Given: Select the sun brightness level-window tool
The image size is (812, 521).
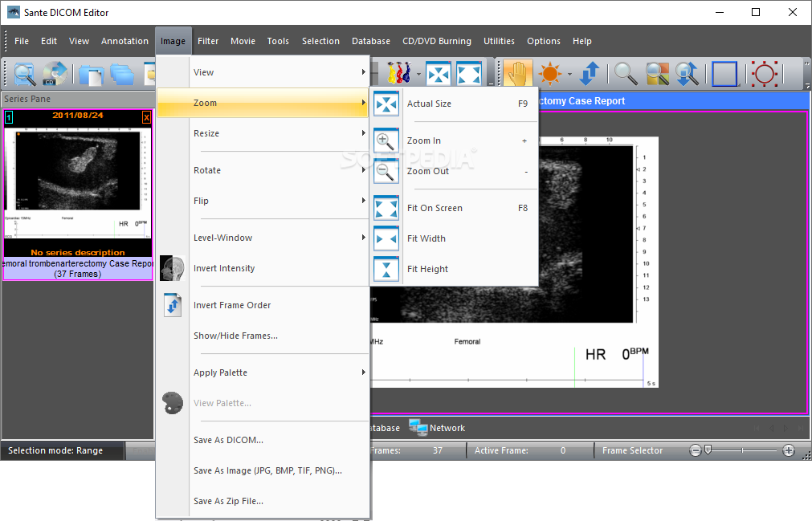Looking at the screenshot, I should pyautogui.click(x=550, y=73).
